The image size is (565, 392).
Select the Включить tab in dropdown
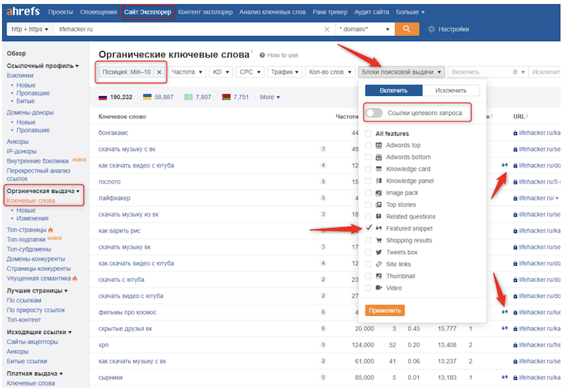393,90
